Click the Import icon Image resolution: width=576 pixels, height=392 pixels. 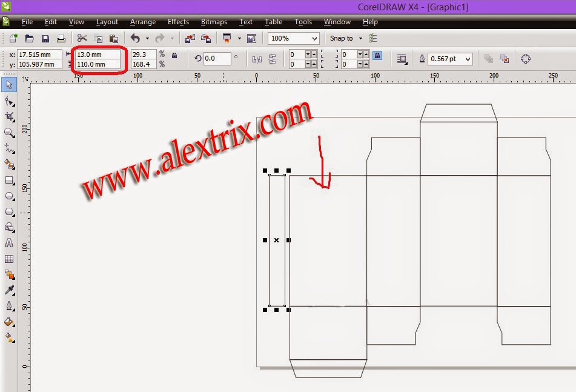[x=190, y=38]
